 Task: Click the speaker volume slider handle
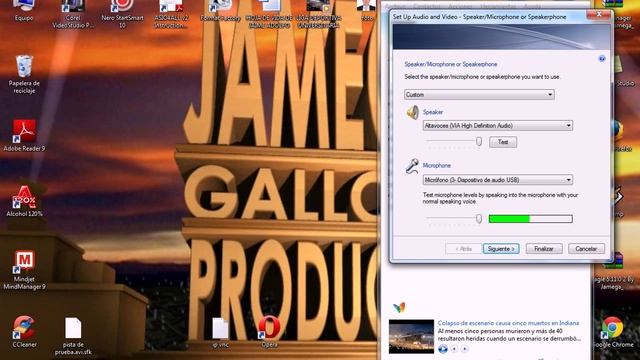coord(479,142)
